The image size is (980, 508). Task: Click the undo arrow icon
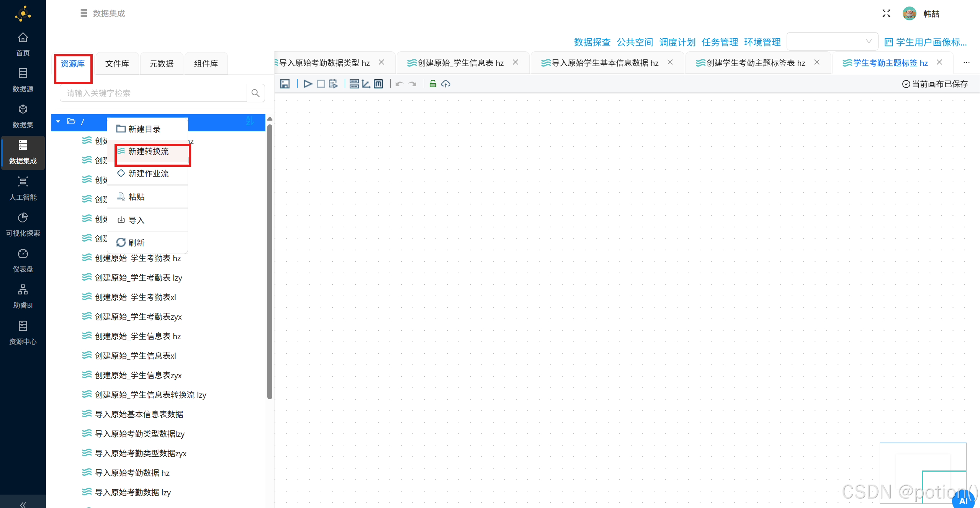(x=399, y=84)
